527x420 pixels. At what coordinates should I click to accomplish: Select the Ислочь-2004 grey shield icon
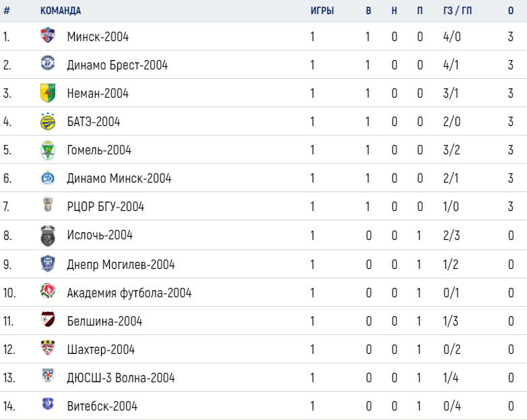pos(48,236)
